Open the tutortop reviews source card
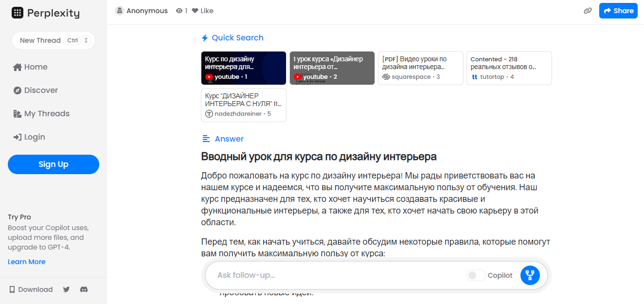Viewport: 644px width, 304px height. [x=509, y=68]
